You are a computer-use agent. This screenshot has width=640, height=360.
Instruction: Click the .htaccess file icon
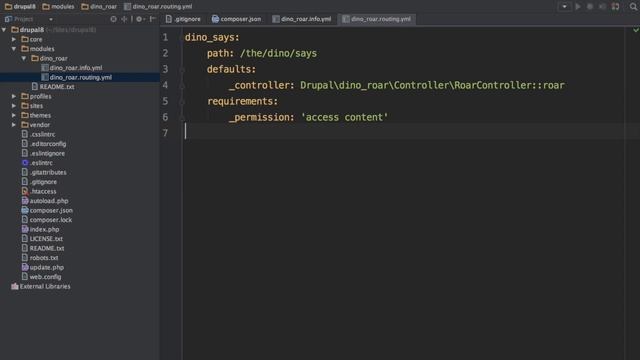25,191
